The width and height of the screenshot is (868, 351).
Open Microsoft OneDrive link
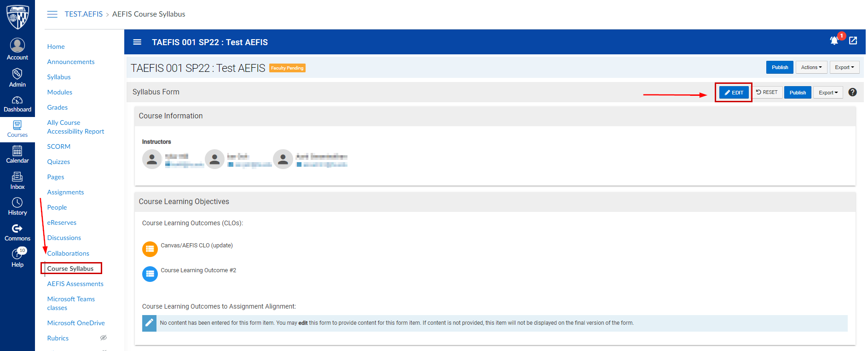tap(76, 323)
